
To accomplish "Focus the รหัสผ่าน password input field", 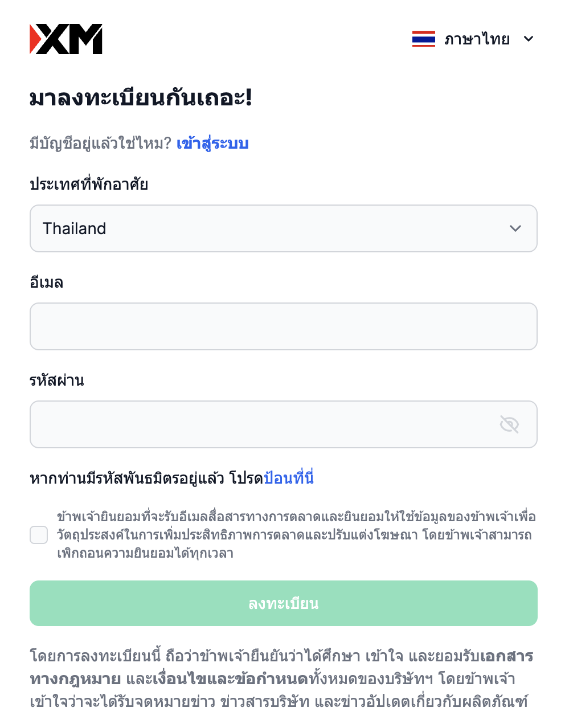I will [x=262, y=424].
